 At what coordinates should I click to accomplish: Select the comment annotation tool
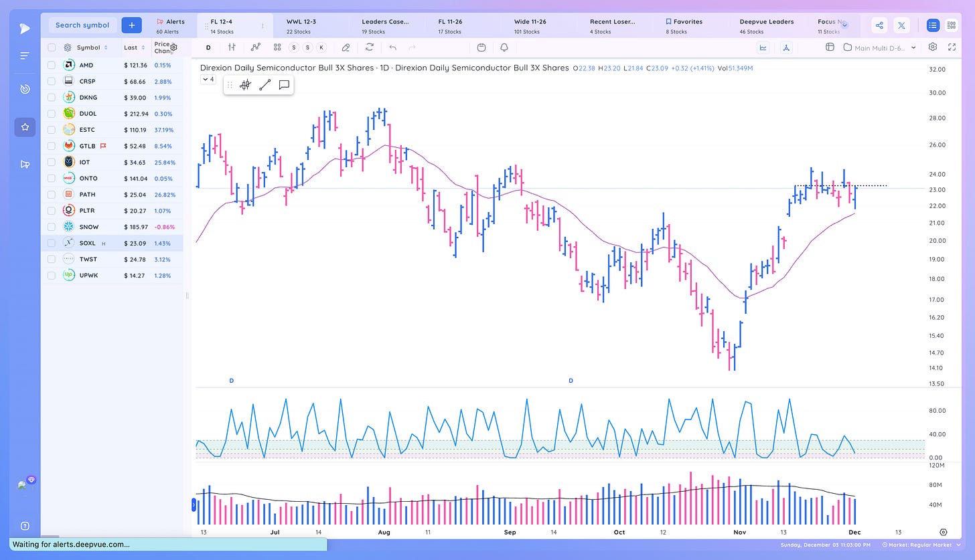tap(284, 85)
